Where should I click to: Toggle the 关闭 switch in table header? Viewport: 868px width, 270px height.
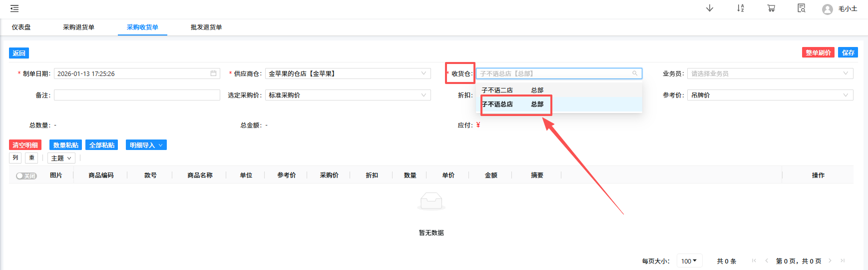click(26, 176)
